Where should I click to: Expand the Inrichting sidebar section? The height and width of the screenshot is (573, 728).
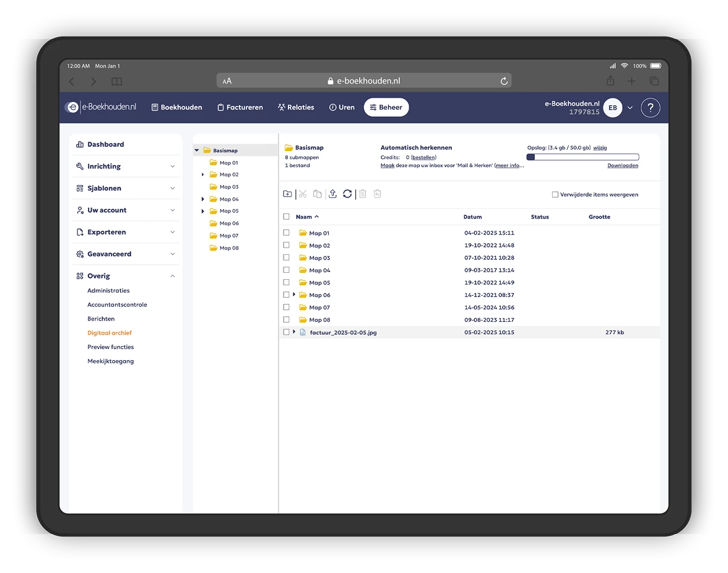coord(125,166)
